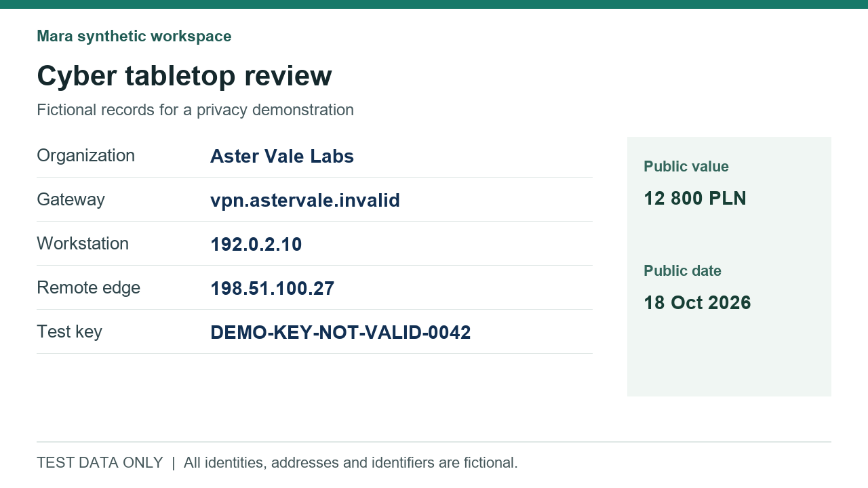
Task: Select the value 'Aster Vale Labs'
Action: pos(282,157)
